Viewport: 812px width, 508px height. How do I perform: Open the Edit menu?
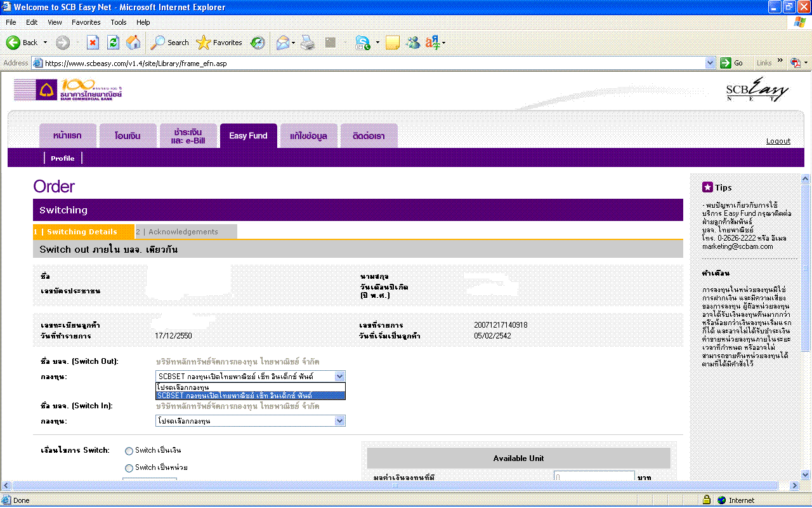[32, 22]
